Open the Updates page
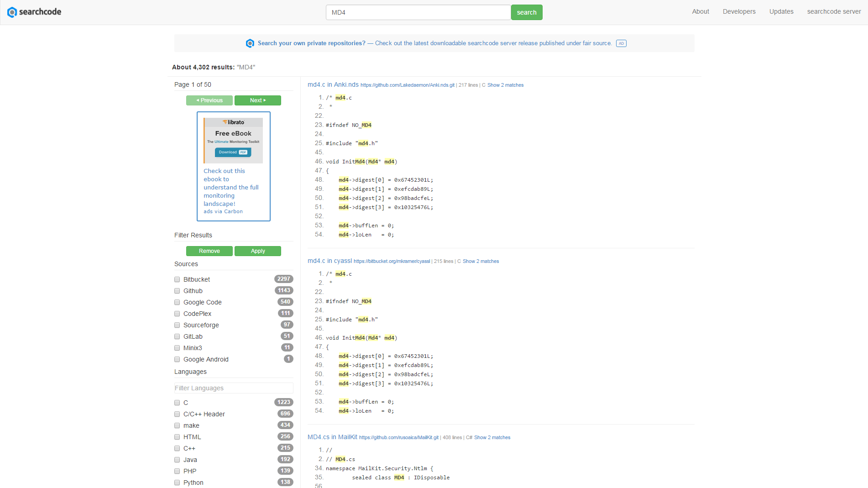868x488 pixels. pyautogui.click(x=781, y=11)
